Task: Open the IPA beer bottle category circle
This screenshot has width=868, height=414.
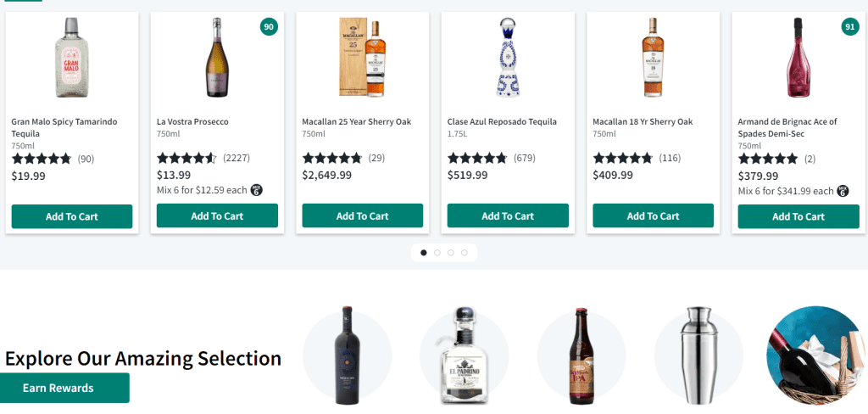Action: 581,355
